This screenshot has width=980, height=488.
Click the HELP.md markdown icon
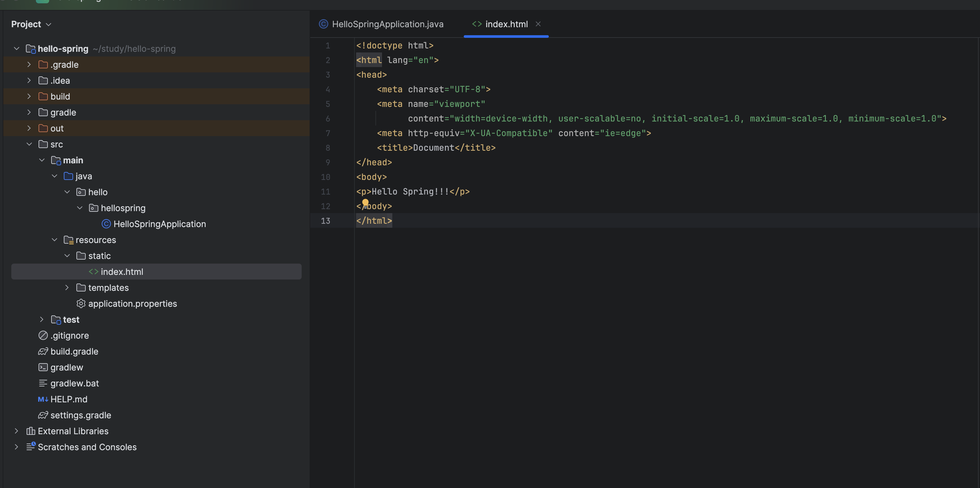[43, 399]
